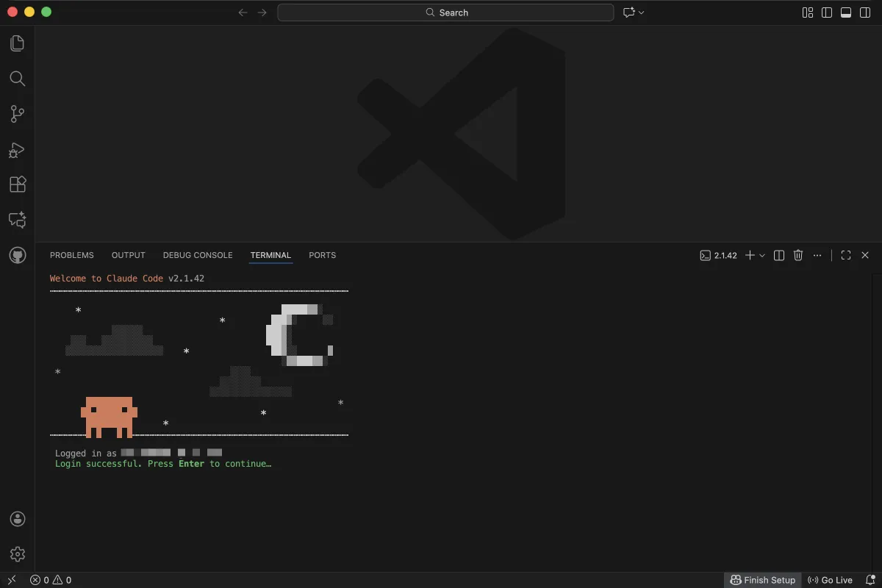Select the Source Control icon
Viewport: 882px width, 588px height.
[17, 114]
